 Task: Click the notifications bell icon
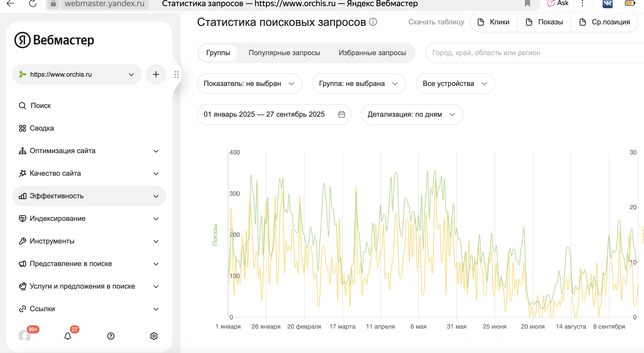[x=68, y=336]
